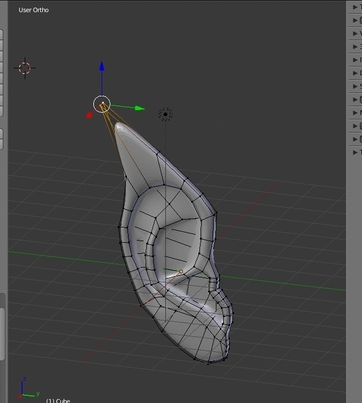Image resolution: width=362 pixels, height=403 pixels.
Task: Click the red X-axis manipulator handle
Action: click(89, 115)
